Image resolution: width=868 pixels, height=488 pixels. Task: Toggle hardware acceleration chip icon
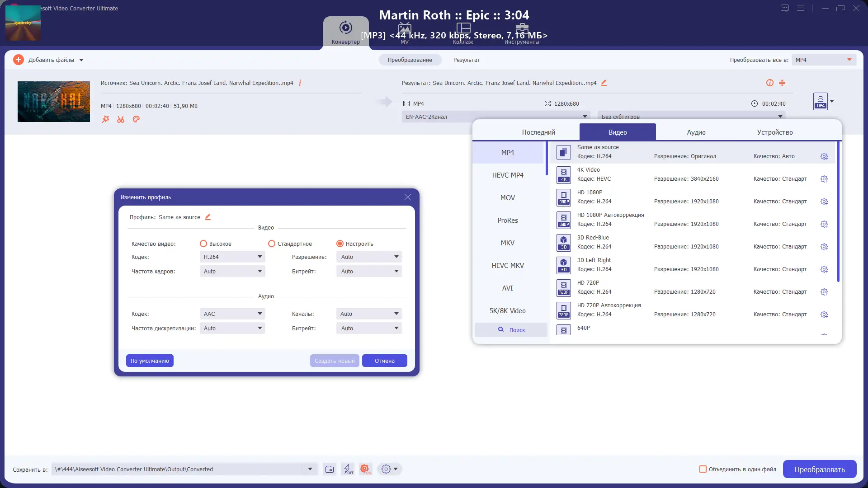(365, 469)
